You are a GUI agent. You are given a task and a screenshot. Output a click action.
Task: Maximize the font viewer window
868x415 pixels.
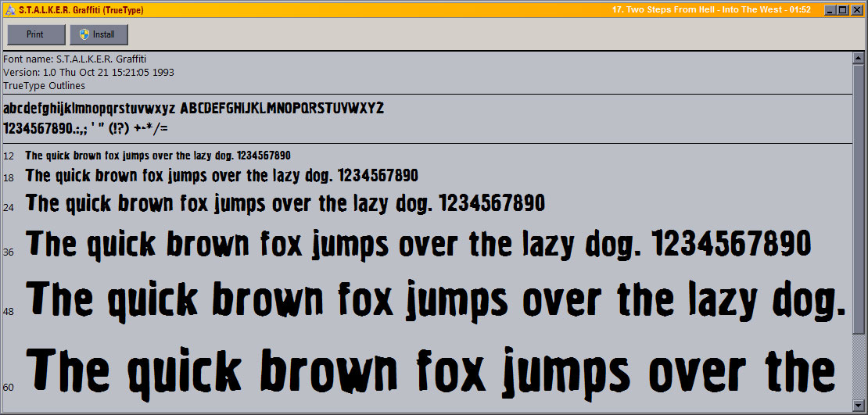[842, 10]
